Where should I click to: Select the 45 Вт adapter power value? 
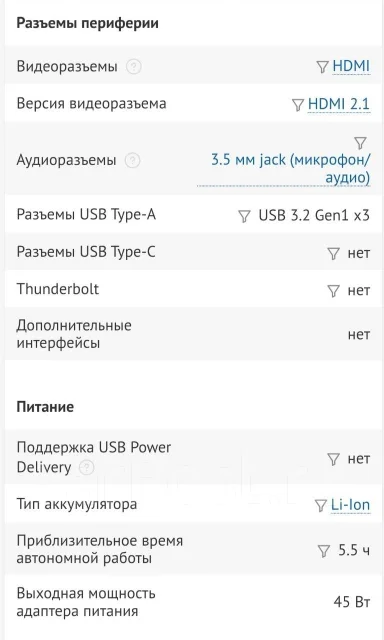pos(351,602)
